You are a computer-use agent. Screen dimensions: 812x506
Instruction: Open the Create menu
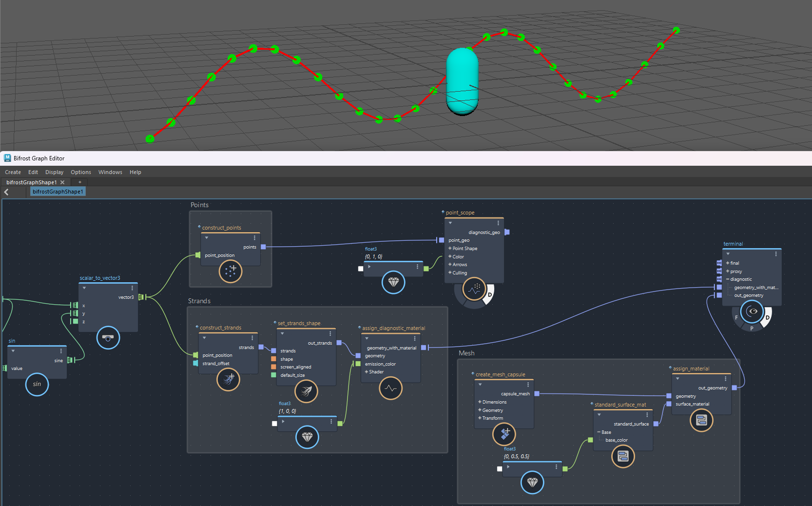coord(13,172)
